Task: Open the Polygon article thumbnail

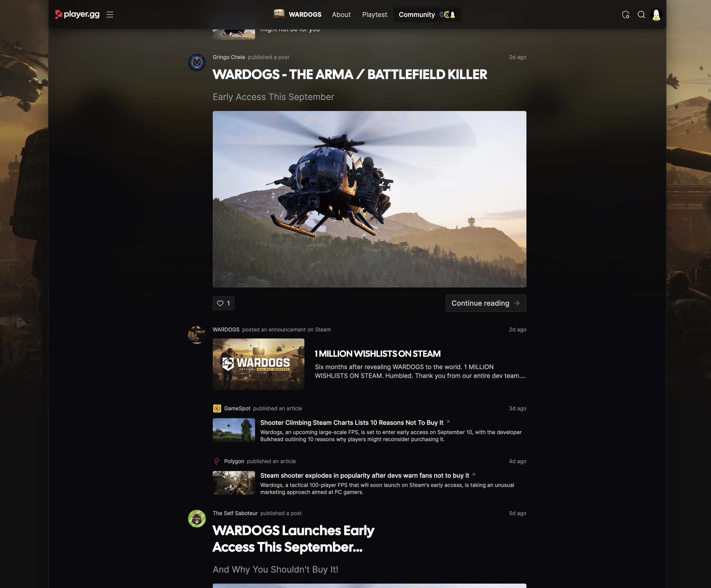Action: (x=234, y=483)
